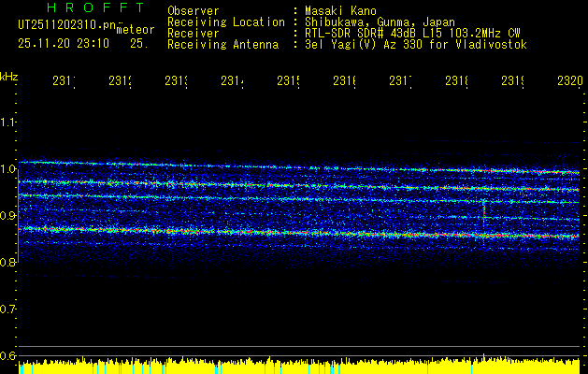
Task: Click the 2316 time marker
Action: coord(345,81)
